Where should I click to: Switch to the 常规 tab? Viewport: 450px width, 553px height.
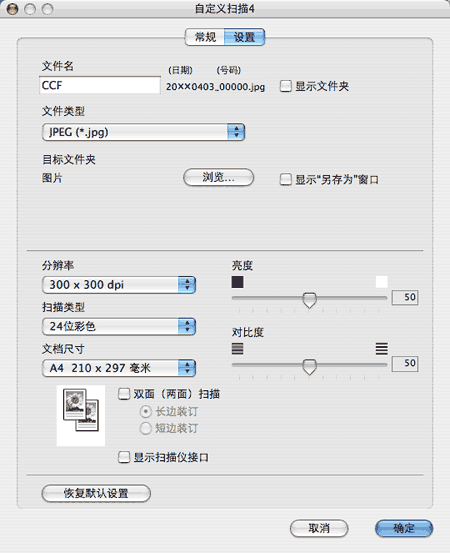pos(205,37)
